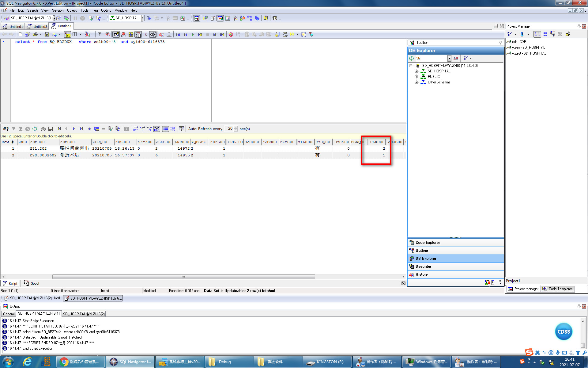Toggle the N&D display mode button
This screenshot has height=368, width=588.
click(157, 129)
